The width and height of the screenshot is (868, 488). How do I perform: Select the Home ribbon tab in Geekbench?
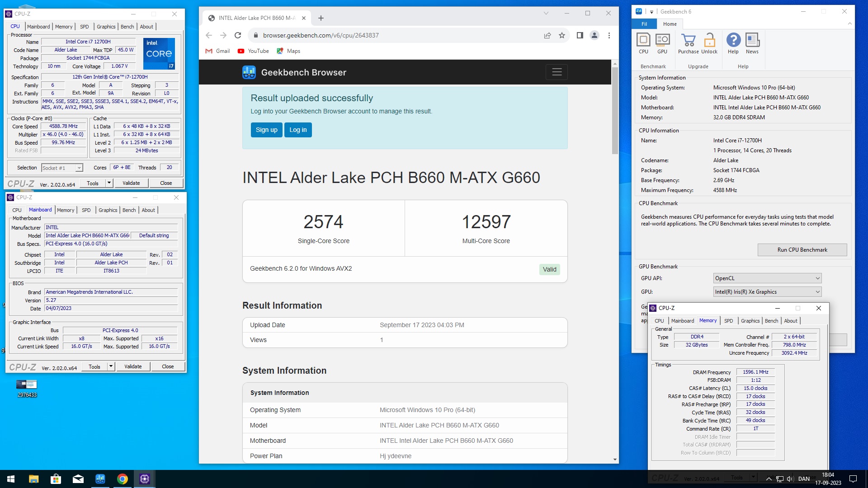pos(670,24)
